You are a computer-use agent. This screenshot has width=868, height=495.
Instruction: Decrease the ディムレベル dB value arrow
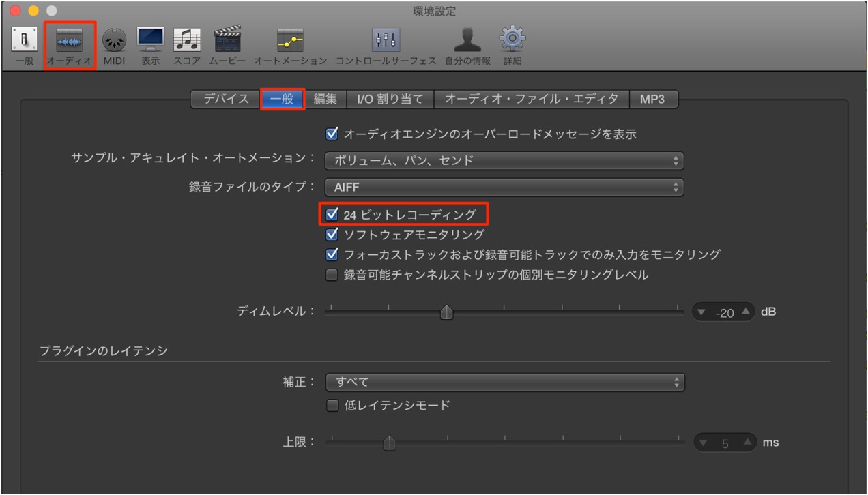pyautogui.click(x=702, y=312)
